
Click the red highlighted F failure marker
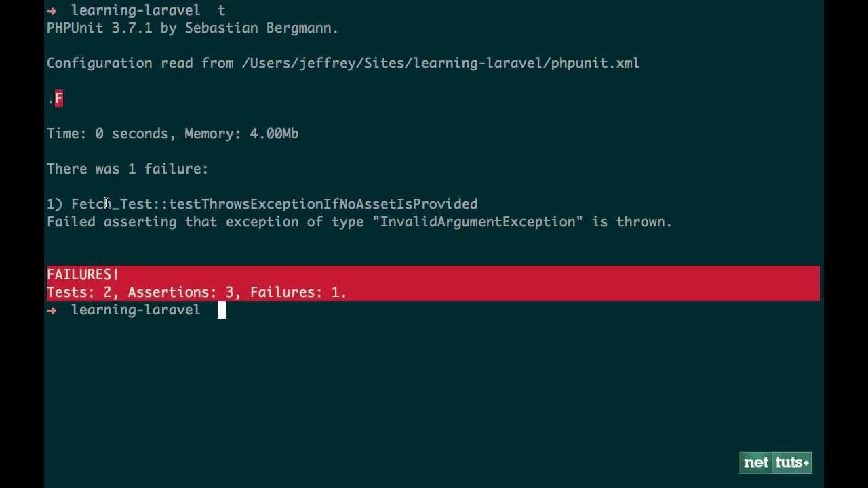click(x=59, y=98)
